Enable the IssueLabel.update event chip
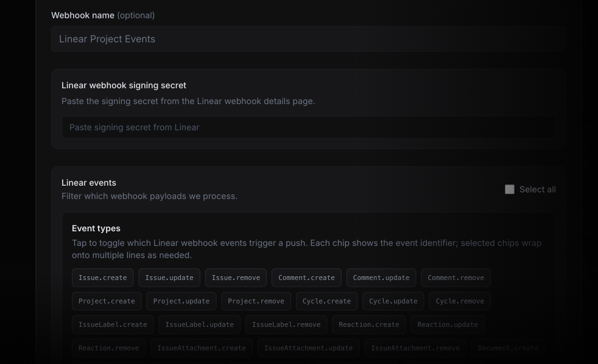The width and height of the screenshot is (598, 364). (x=199, y=324)
